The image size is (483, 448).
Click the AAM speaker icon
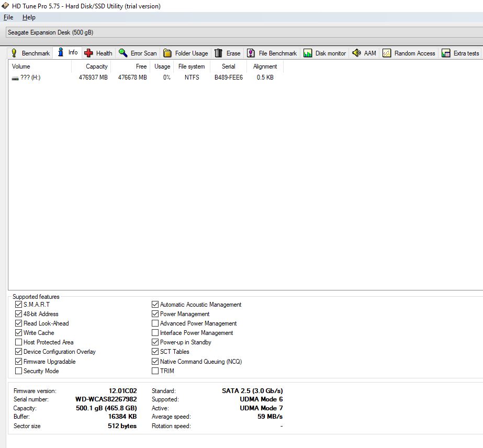pos(356,53)
